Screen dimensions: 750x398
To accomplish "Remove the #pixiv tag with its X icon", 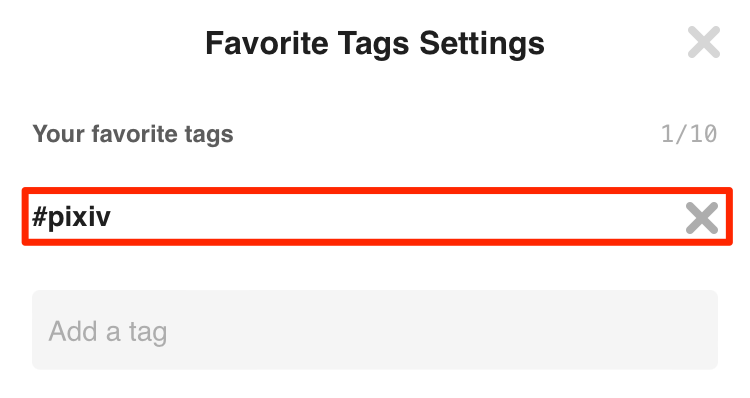I will [x=702, y=218].
